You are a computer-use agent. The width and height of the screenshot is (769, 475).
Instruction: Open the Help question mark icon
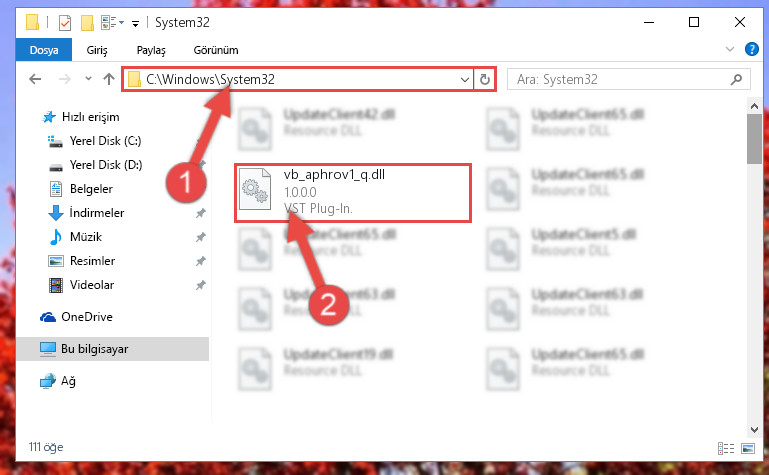[751, 49]
